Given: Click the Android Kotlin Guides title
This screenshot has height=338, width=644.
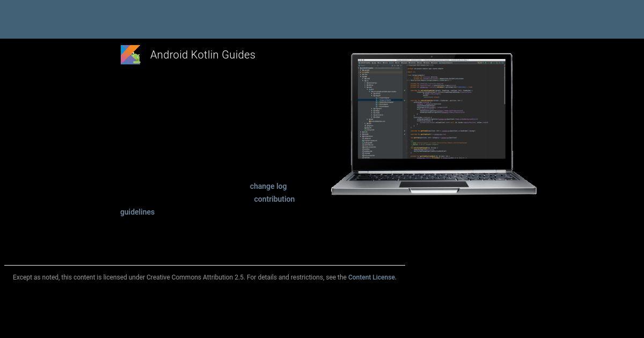Looking at the screenshot, I should (x=203, y=55).
